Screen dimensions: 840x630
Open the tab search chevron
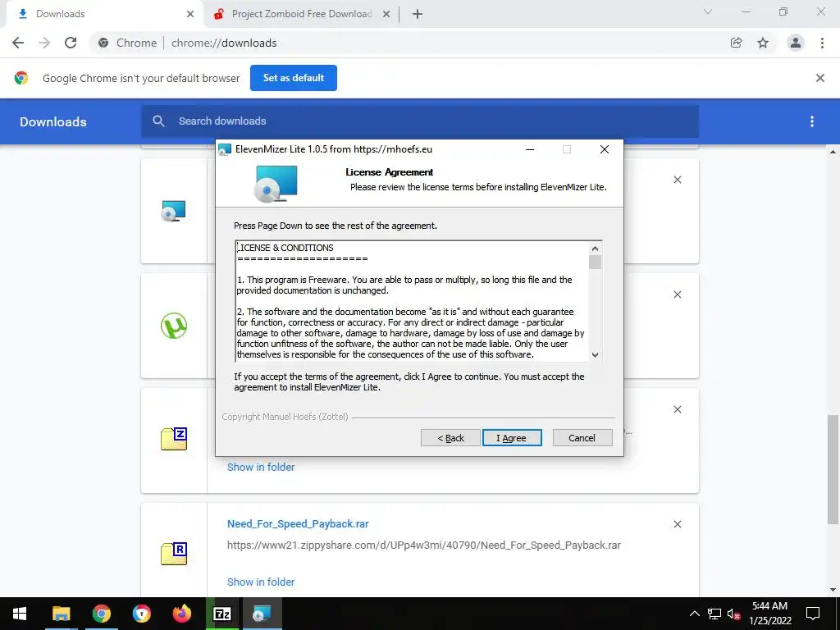coord(708,11)
